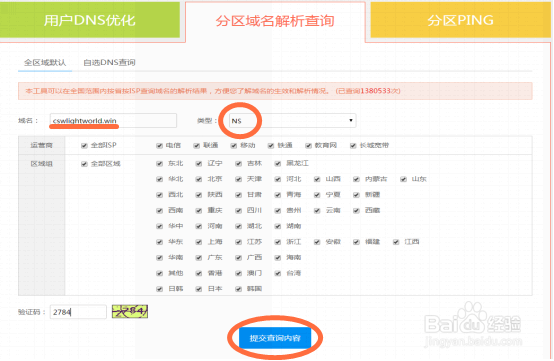This screenshot has width=554, height=361.
Task: Toggle the 全部区域 checkbox
Action: coord(84,164)
